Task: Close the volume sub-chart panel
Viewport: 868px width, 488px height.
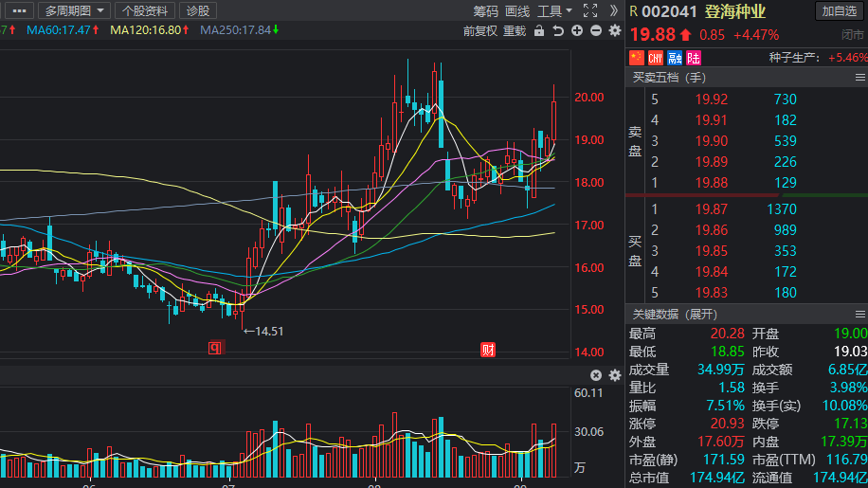Action: 596,376
